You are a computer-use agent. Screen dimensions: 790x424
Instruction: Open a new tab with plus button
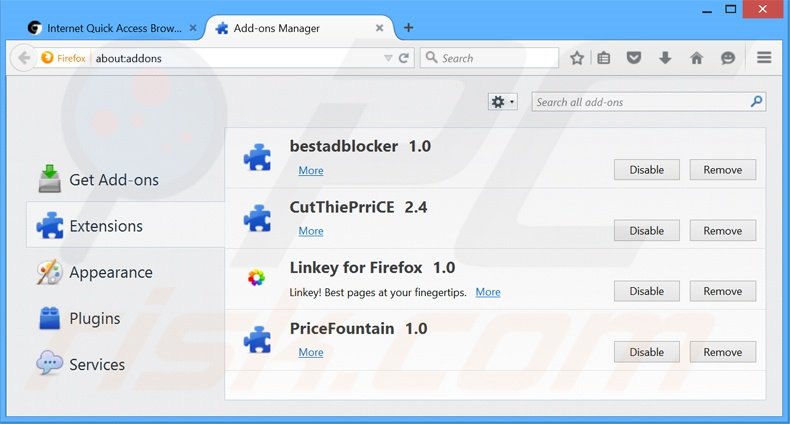click(x=409, y=28)
